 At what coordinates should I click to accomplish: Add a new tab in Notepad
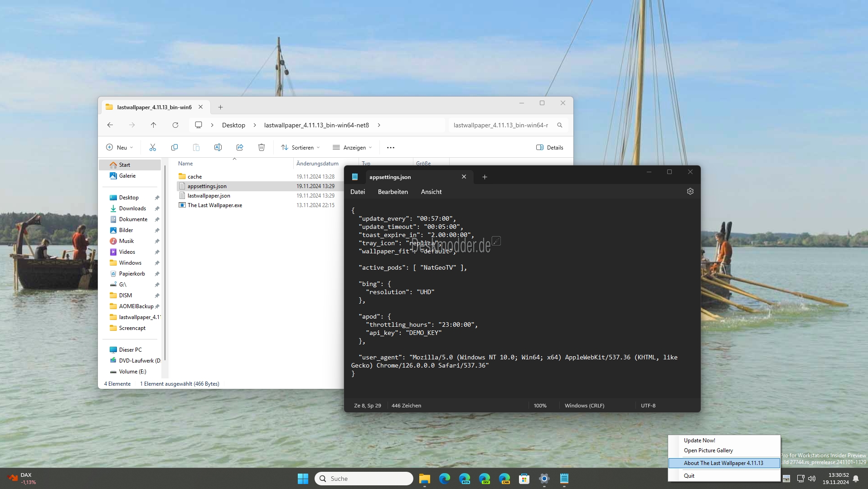pyautogui.click(x=485, y=177)
